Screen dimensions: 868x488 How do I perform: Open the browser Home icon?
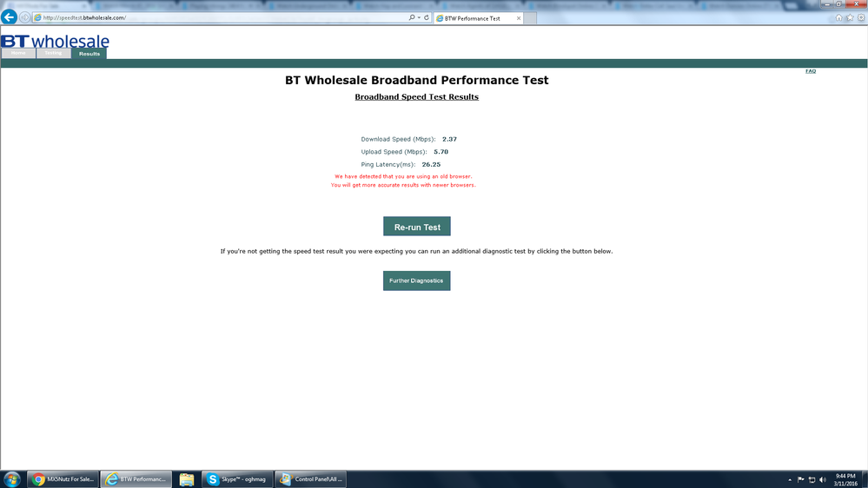(x=838, y=17)
